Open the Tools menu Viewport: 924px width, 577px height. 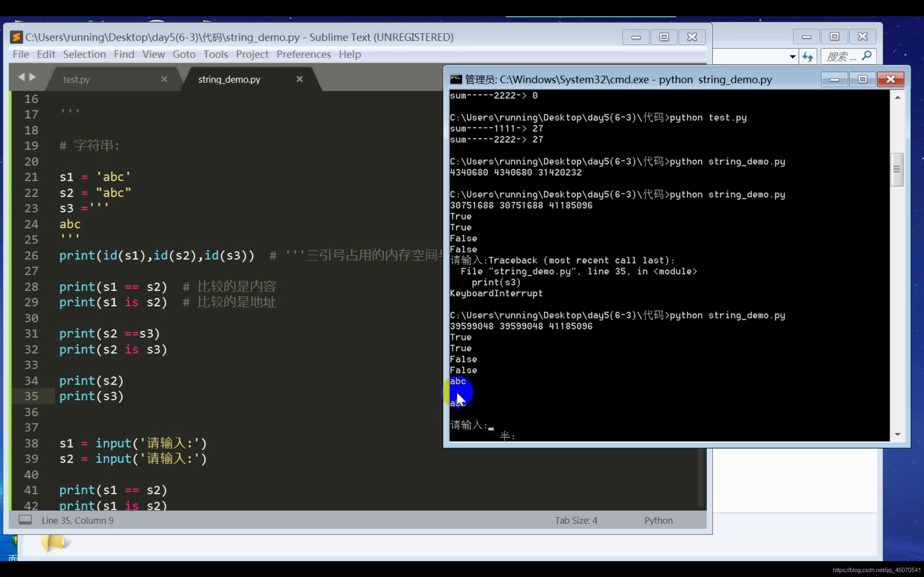coord(215,54)
